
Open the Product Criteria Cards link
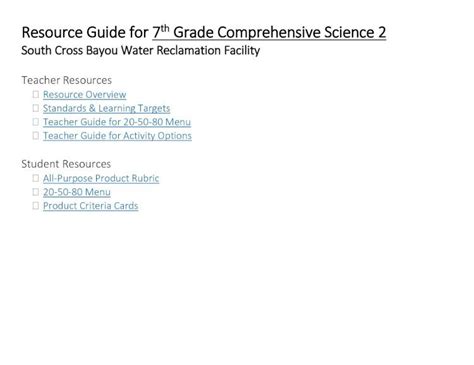pos(90,206)
